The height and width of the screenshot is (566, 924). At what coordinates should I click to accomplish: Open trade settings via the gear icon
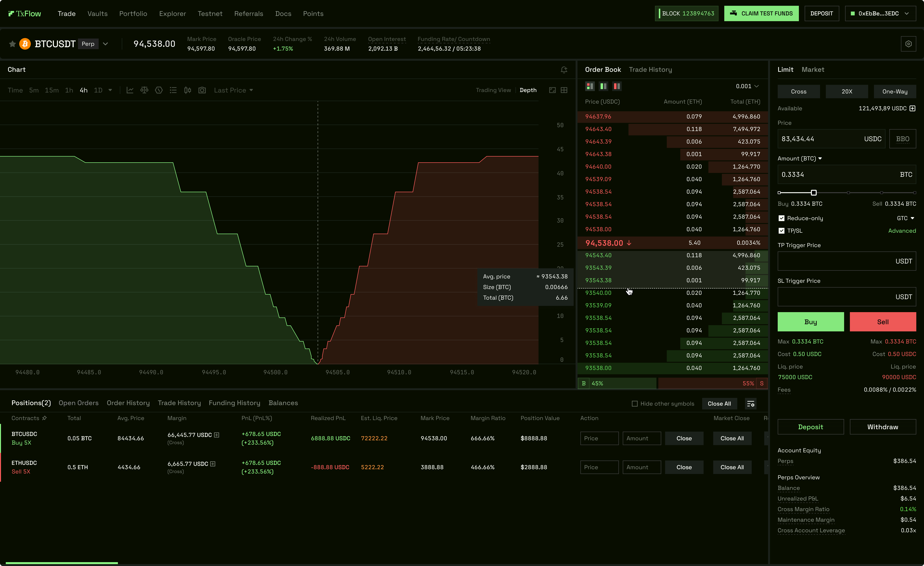(908, 44)
